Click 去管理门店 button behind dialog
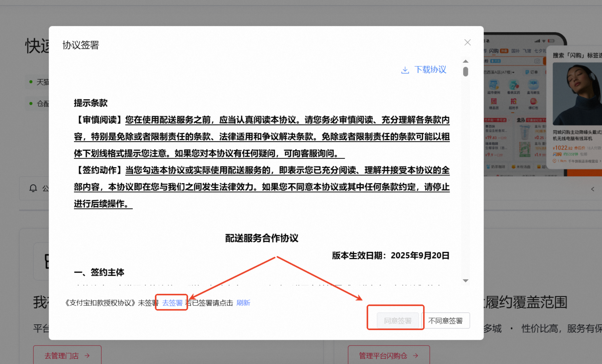Screen dimensions: 602x364 [x=67, y=355]
